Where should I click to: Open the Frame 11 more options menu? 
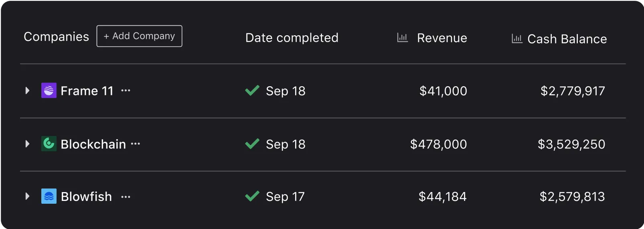coord(126,91)
